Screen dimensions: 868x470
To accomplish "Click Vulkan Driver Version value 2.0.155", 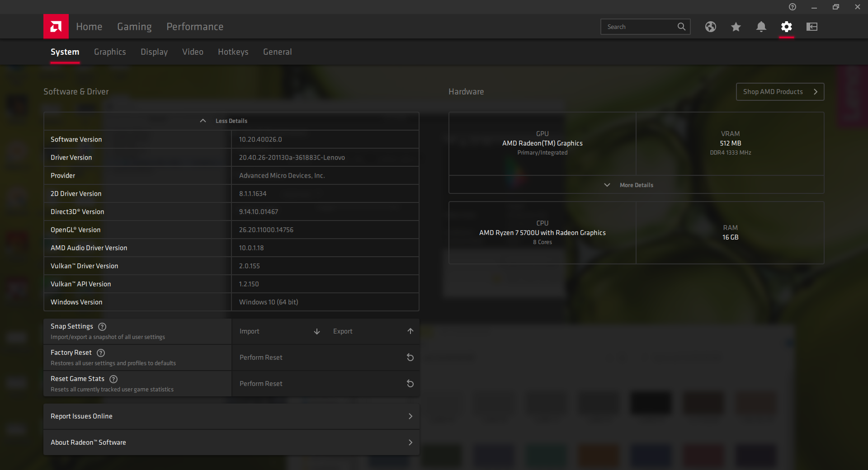I will click(x=250, y=266).
